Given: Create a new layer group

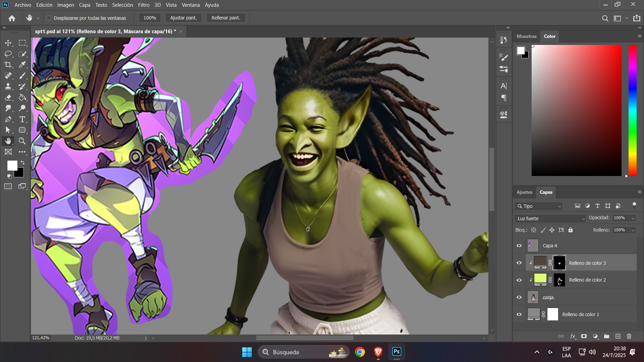Looking at the screenshot, I should click(x=606, y=336).
